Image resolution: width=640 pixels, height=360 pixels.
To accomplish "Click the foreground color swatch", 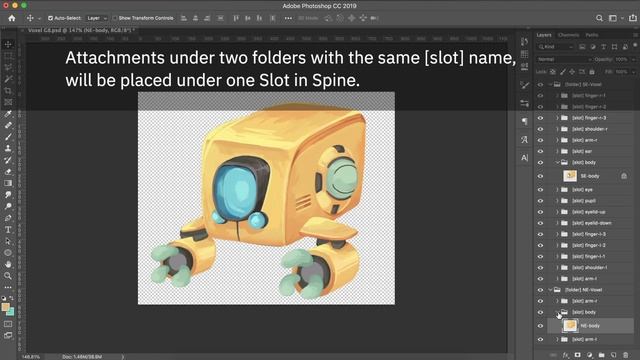I will click(x=5, y=307).
